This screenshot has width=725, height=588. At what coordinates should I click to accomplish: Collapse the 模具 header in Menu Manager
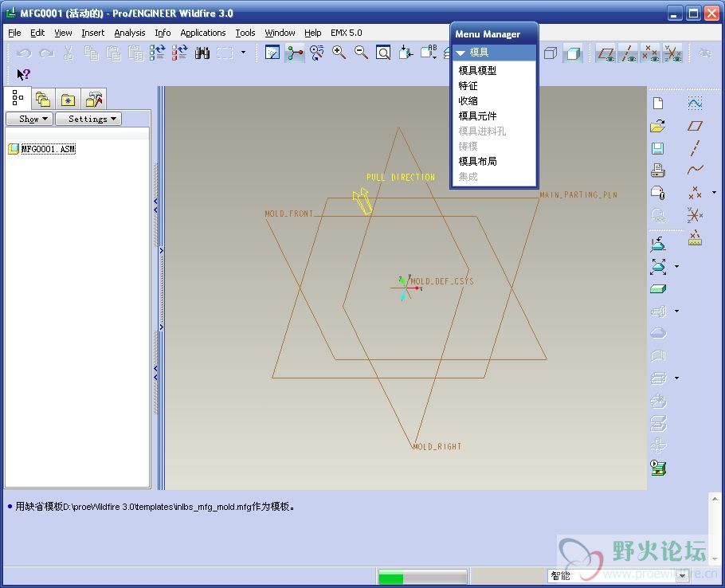(494, 53)
